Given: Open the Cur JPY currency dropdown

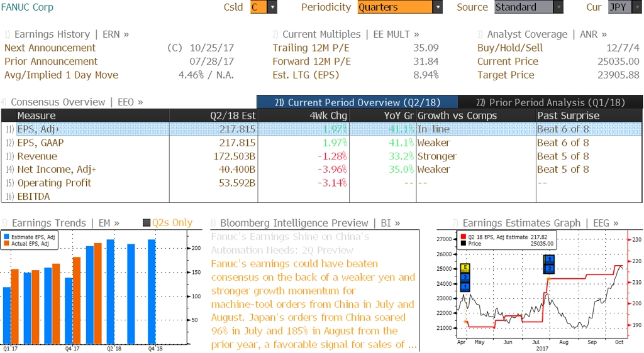Looking at the screenshot, I should pyautogui.click(x=625, y=7).
